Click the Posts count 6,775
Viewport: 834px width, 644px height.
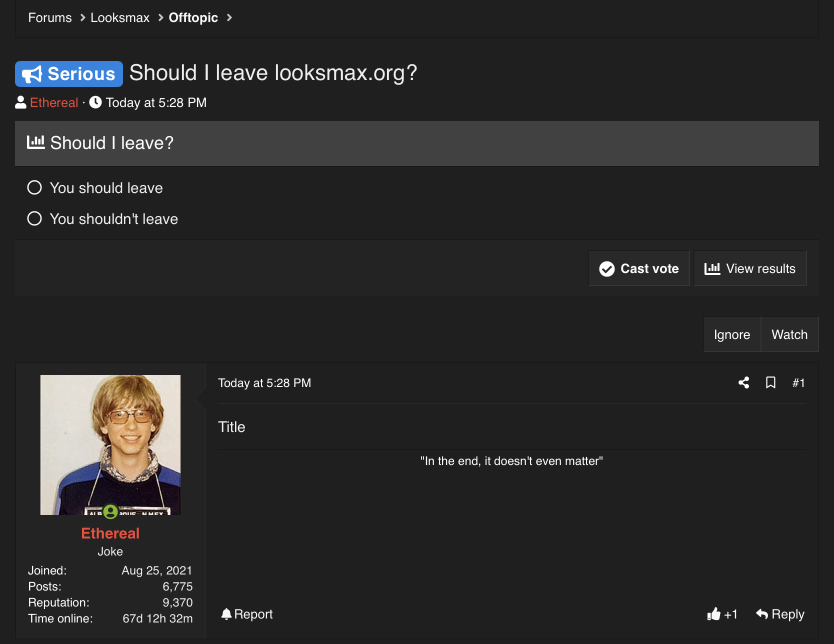177,586
